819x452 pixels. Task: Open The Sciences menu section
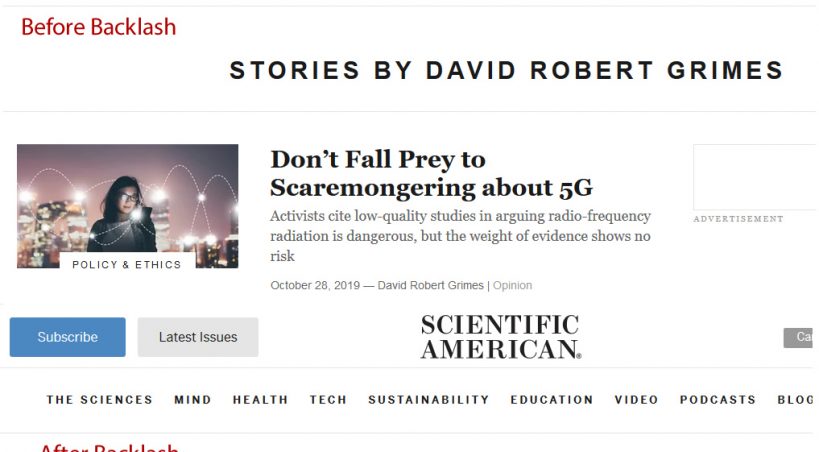pos(99,400)
